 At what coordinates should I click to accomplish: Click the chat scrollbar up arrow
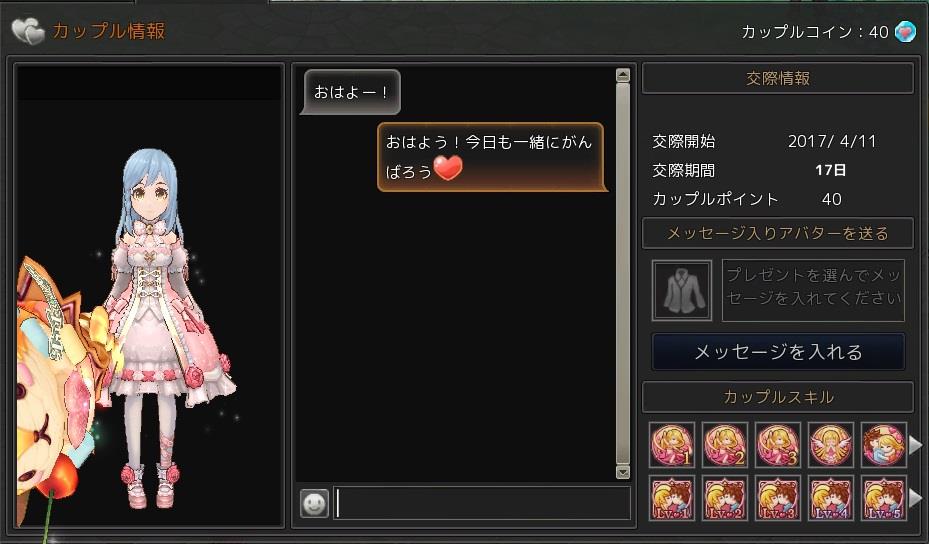pyautogui.click(x=623, y=75)
